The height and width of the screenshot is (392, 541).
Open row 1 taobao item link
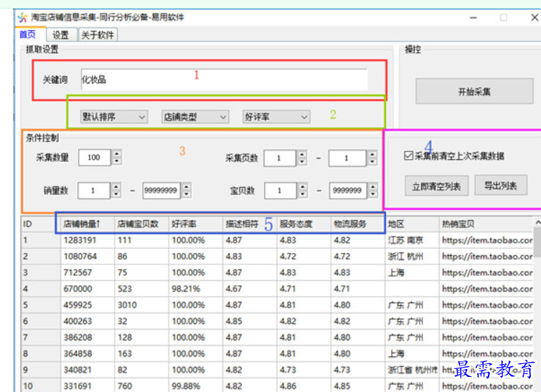(487, 240)
